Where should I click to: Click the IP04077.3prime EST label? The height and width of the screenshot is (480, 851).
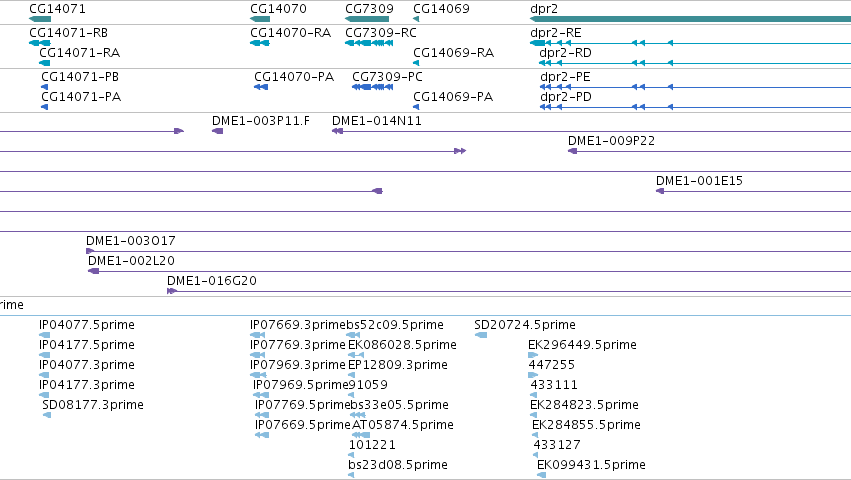click(87, 365)
